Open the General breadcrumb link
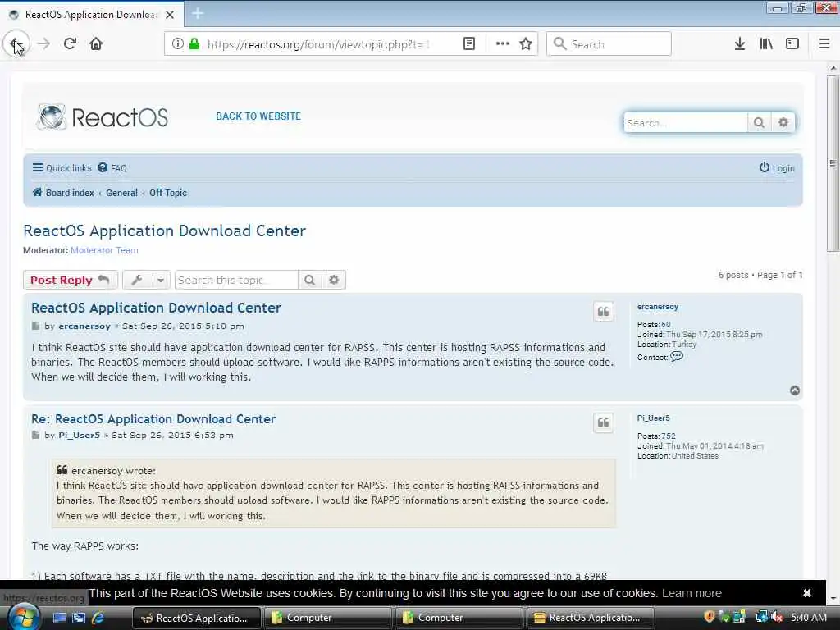The width and height of the screenshot is (840, 630). coord(121,192)
